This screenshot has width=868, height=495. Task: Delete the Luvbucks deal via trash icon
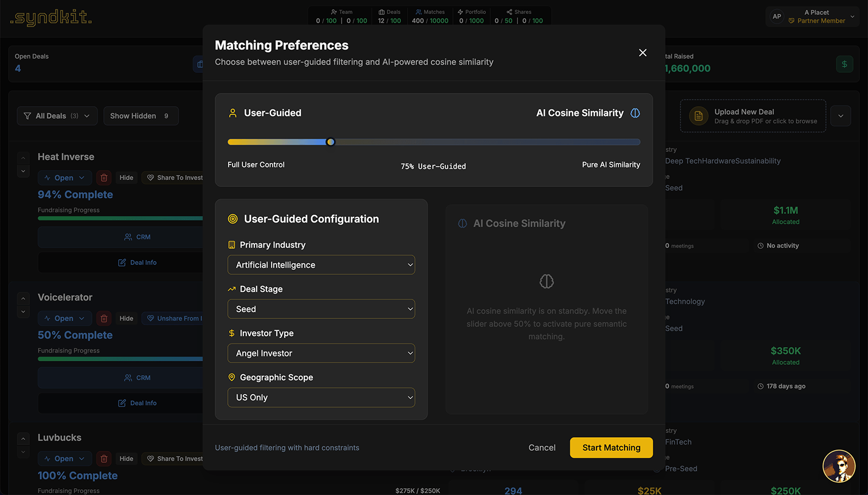tap(104, 459)
